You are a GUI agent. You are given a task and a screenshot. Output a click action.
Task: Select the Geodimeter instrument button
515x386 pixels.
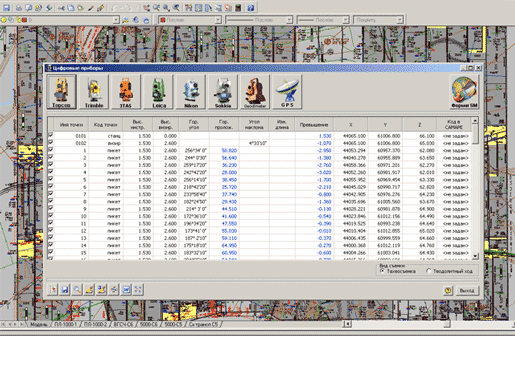click(254, 92)
